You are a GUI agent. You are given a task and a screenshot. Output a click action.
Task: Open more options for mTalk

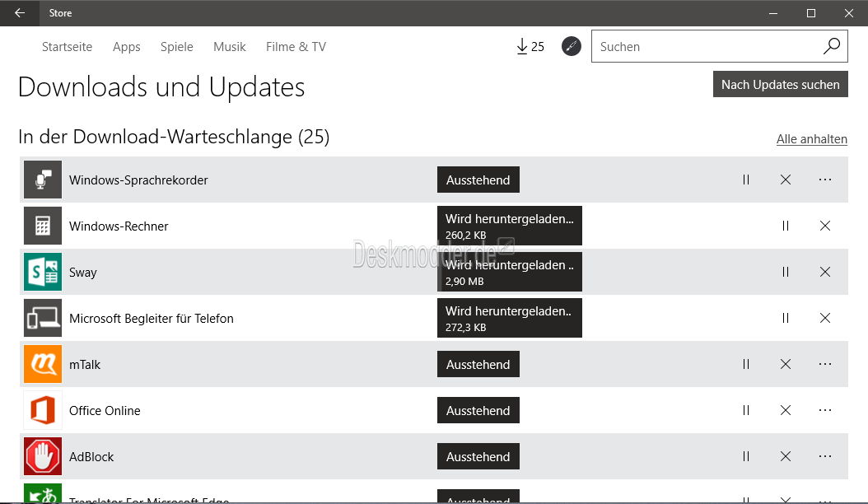point(825,364)
